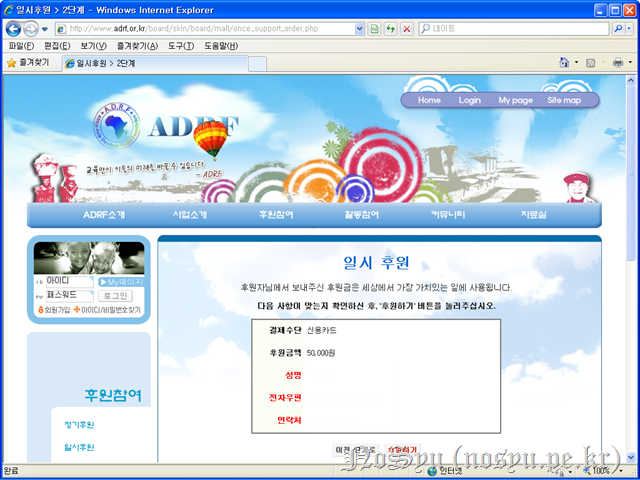Expand the address bar URL dropdown
Image resolution: width=640 pixels, height=480 pixels.
click(x=358, y=29)
